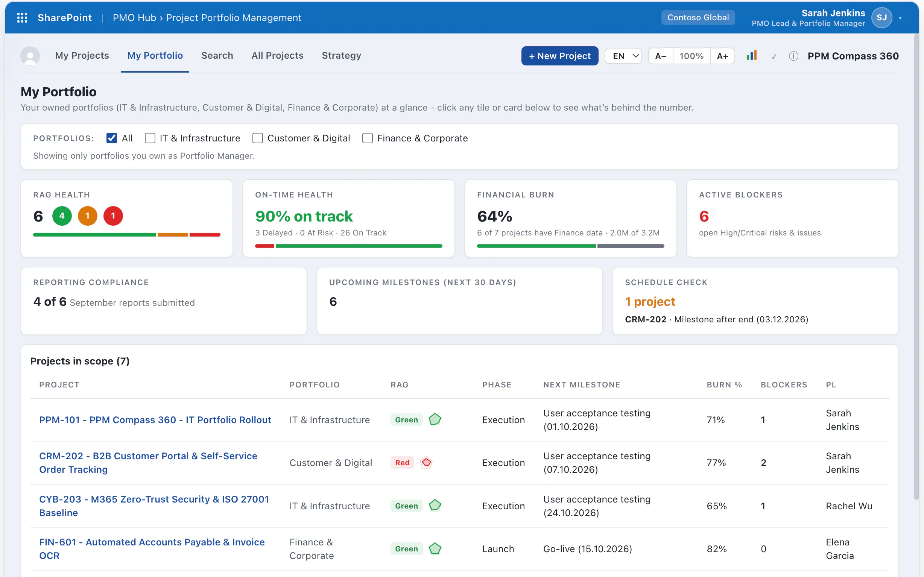Open the EN language dropdown
924x577 pixels.
(623, 56)
